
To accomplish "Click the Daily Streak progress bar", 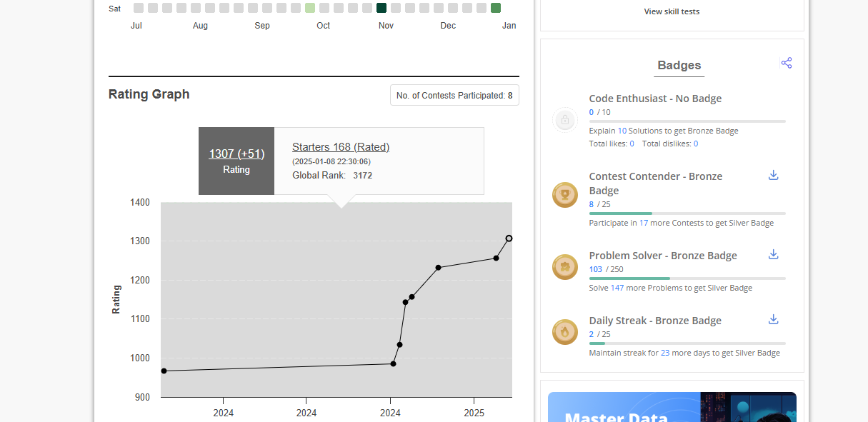I will 687,343.
